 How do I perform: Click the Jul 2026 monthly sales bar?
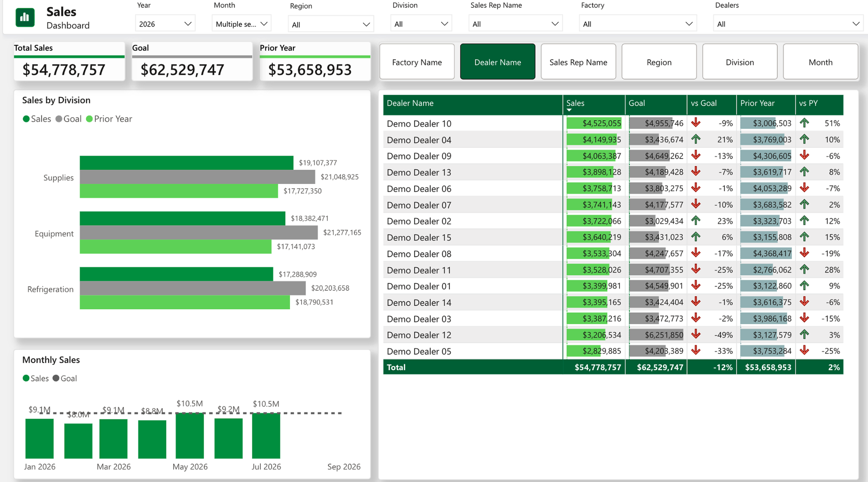[266, 436]
